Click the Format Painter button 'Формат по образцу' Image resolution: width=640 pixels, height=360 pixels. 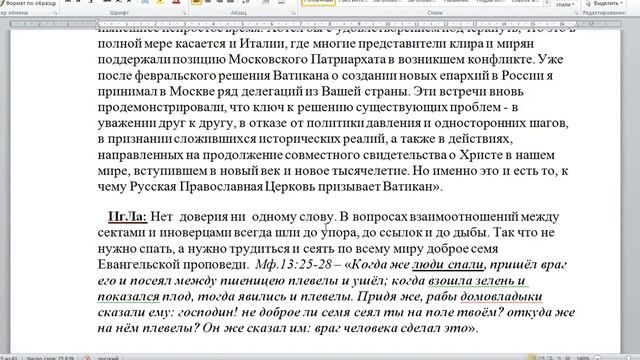pyautogui.click(x=29, y=3)
